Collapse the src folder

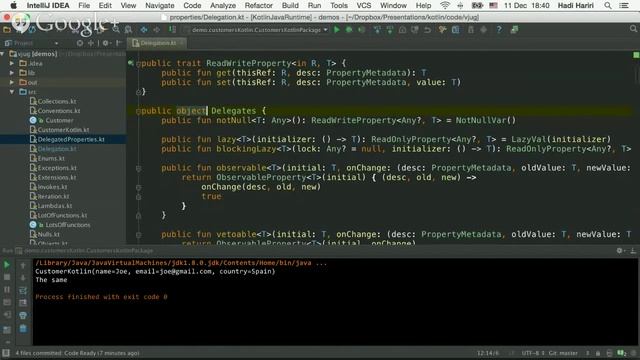[12, 92]
